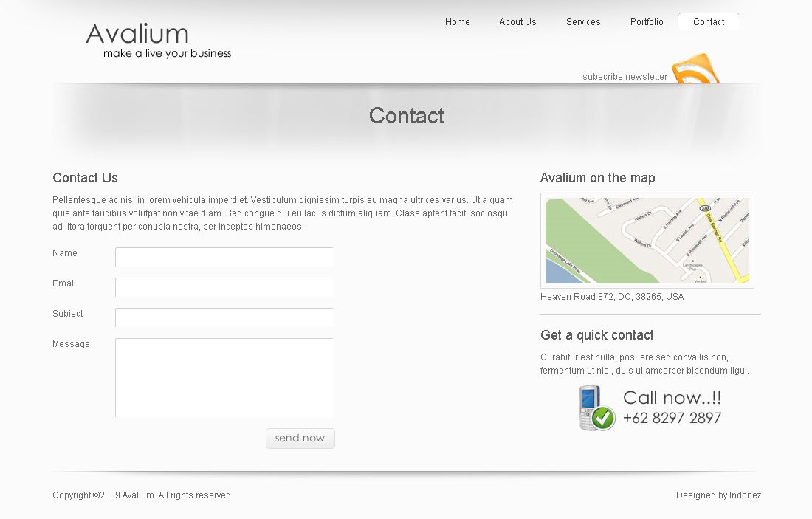The image size is (812, 519).
Task: Open the Home menu item
Action: (x=457, y=22)
